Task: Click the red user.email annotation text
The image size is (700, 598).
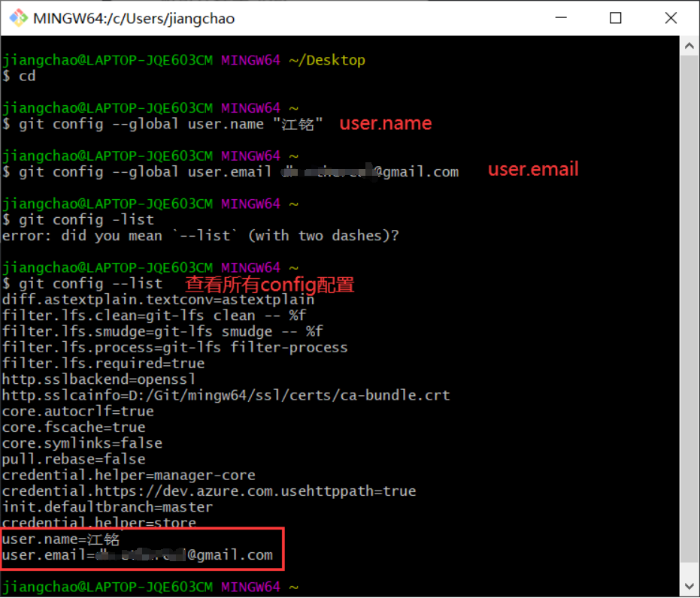Action: coord(532,169)
